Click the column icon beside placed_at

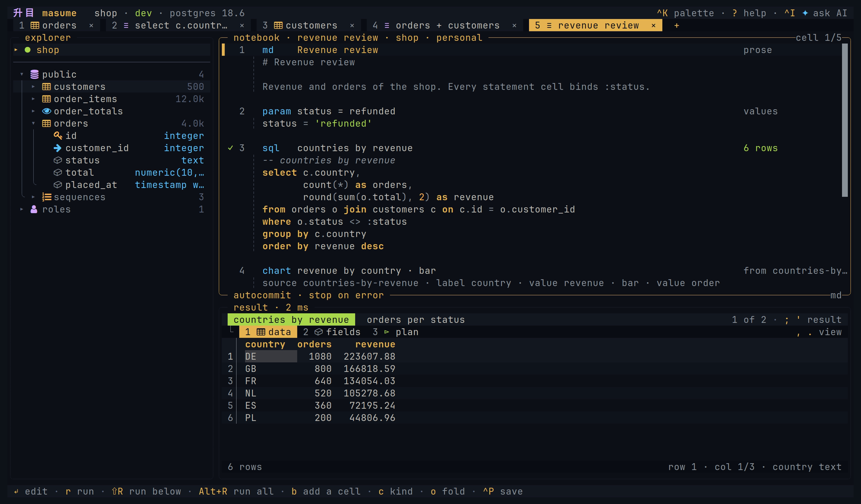click(x=58, y=185)
